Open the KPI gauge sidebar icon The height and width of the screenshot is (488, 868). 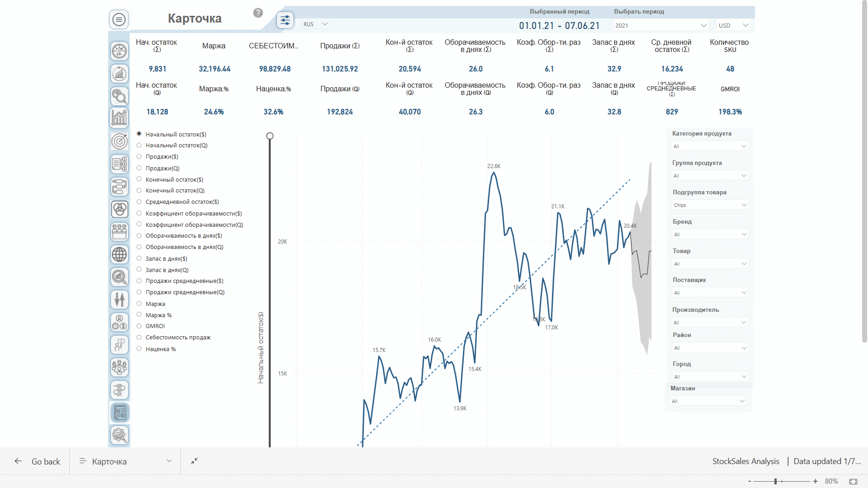point(119,51)
